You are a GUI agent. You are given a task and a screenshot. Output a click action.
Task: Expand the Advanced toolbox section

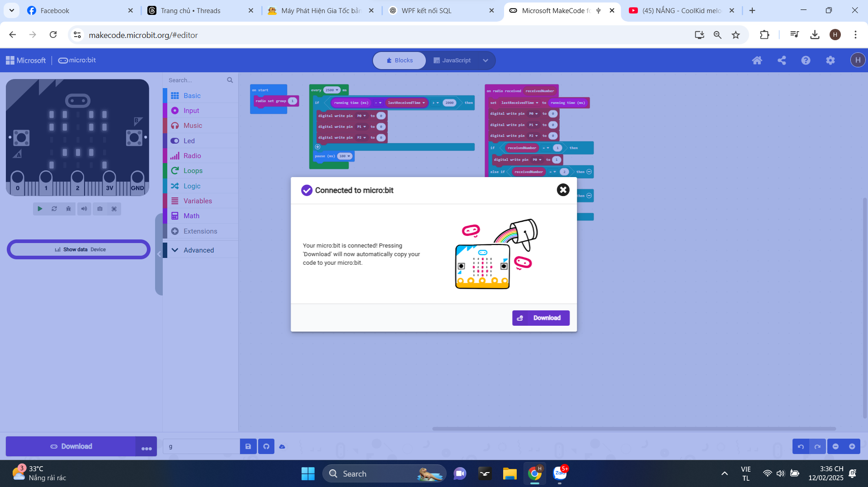[201, 250]
